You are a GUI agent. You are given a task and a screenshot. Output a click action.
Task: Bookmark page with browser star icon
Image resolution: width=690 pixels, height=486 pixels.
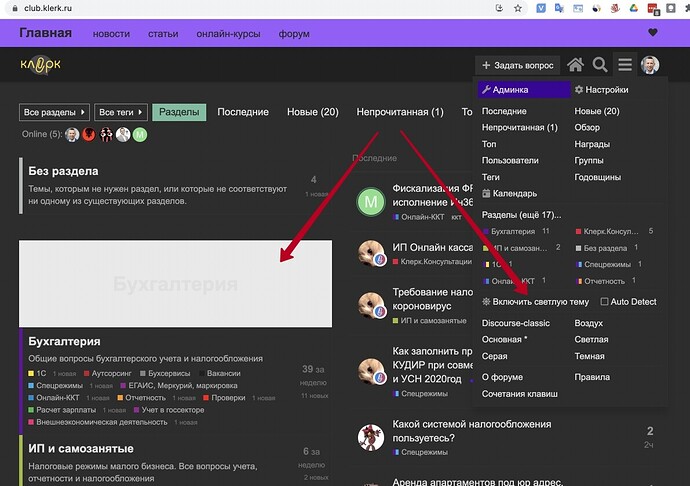point(518,8)
